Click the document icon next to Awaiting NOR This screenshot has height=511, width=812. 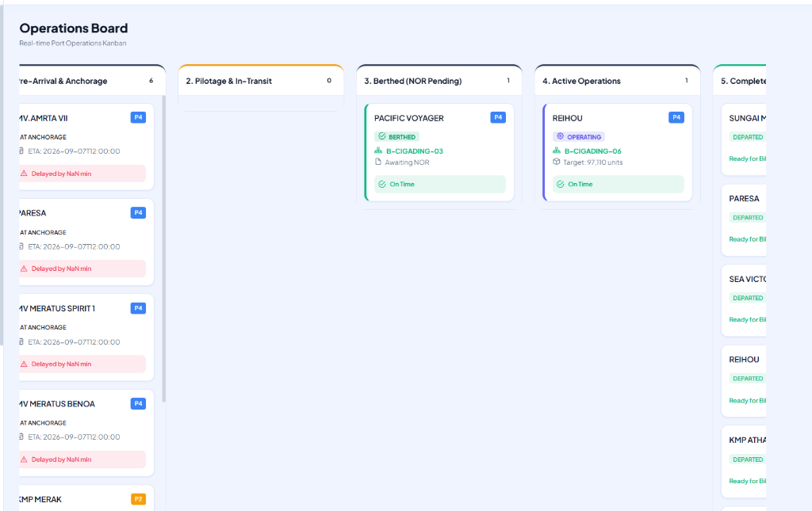378,162
